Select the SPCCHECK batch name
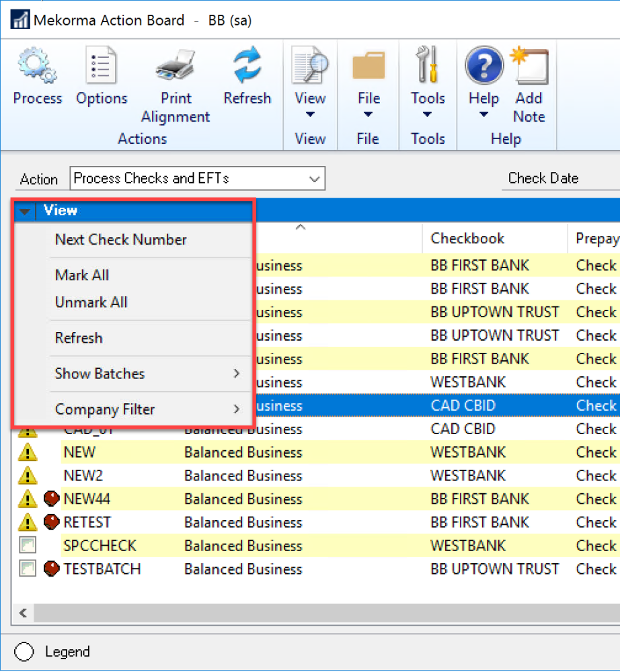This screenshot has width=620, height=672. 100,546
